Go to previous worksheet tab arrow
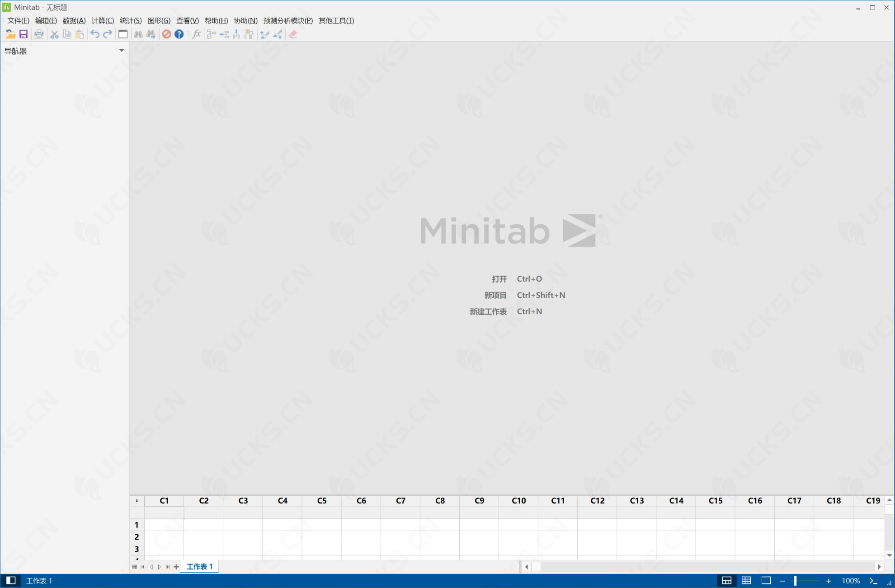Screen dimensions: 895x588 [x=151, y=567]
